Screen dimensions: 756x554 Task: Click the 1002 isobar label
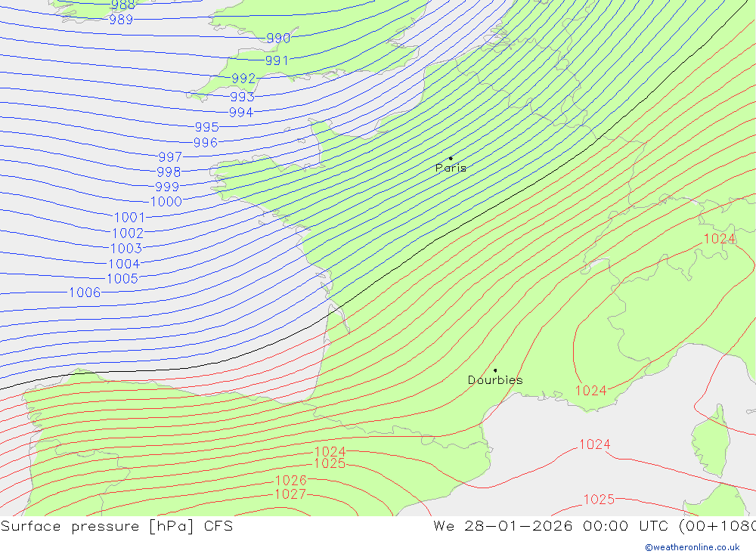tap(128, 234)
